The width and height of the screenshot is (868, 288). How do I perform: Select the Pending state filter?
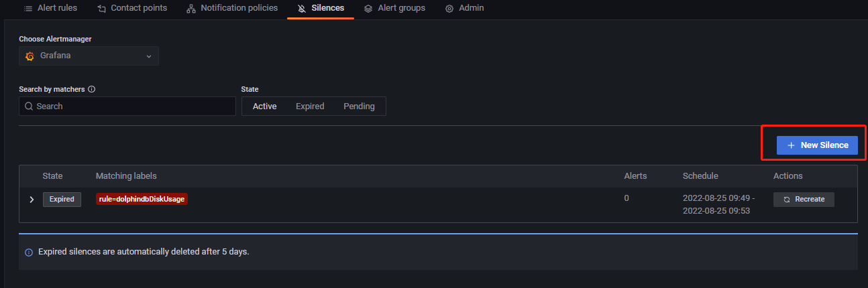[359, 106]
